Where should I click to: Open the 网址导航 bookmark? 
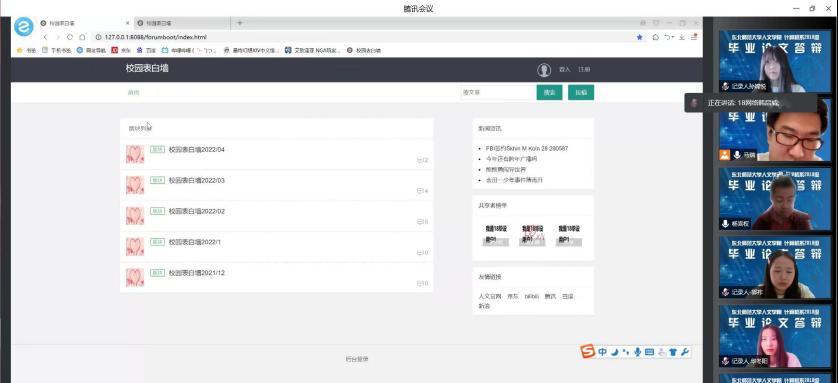tap(91, 50)
